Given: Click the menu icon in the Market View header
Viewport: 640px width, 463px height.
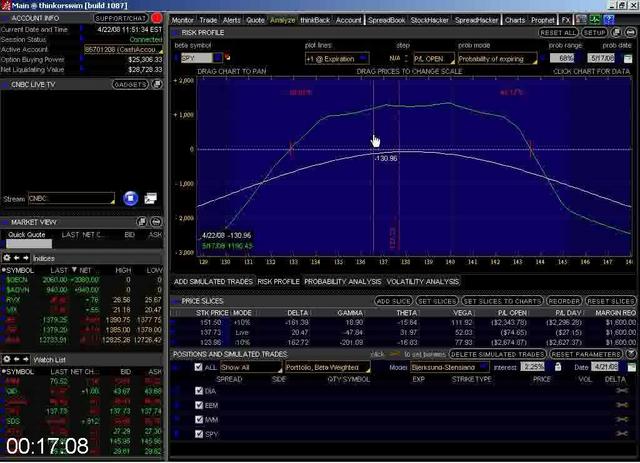Looking at the screenshot, I should [x=156, y=222].
